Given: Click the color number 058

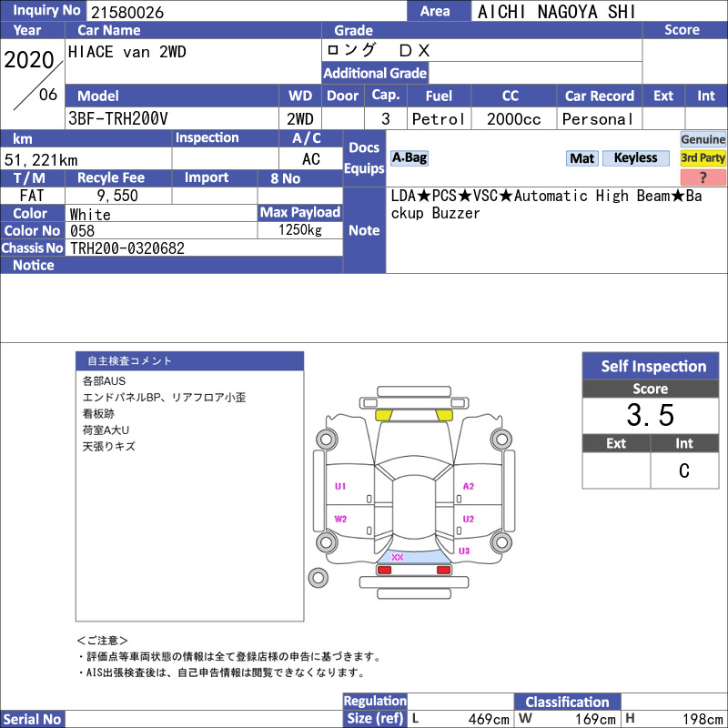Looking at the screenshot, I should 82,231.
